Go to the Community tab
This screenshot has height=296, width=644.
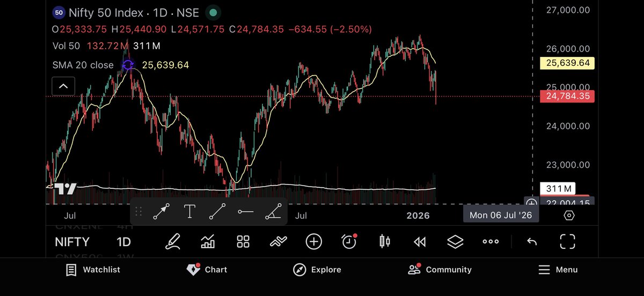(440, 270)
